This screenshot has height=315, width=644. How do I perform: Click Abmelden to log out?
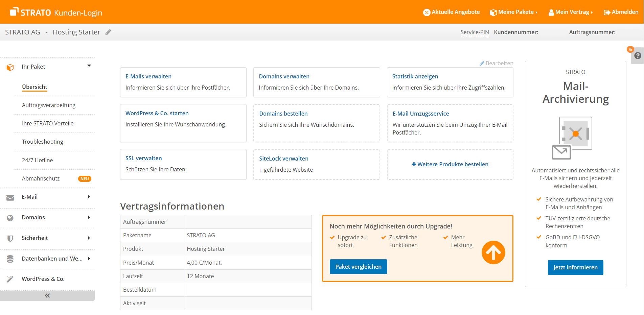pyautogui.click(x=625, y=12)
